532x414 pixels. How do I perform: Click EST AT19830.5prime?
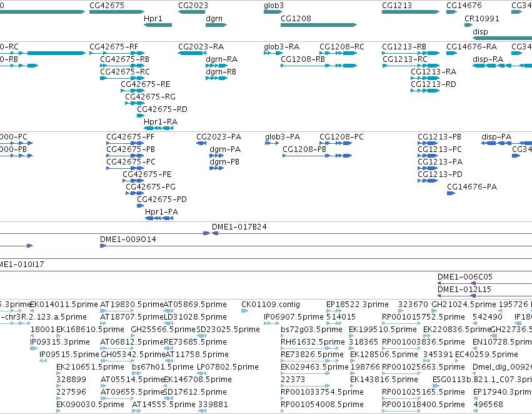[117, 310]
